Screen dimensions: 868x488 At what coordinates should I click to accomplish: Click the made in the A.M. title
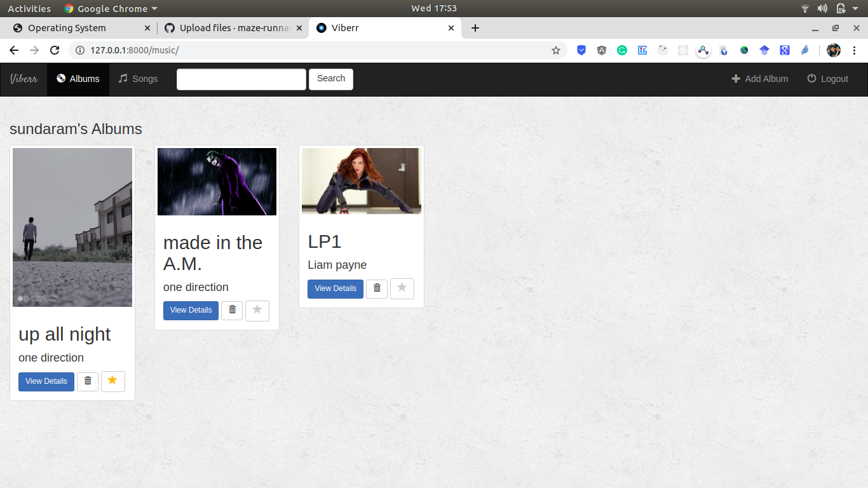(213, 253)
